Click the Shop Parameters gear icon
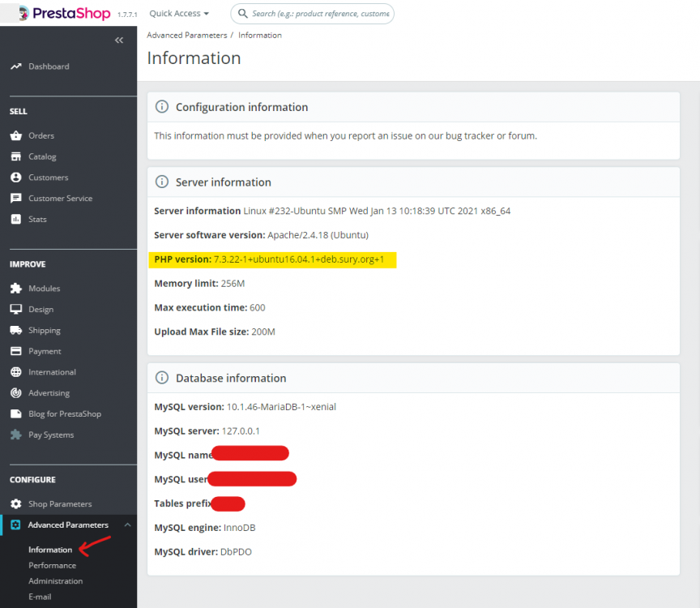The image size is (700, 608). 16,503
